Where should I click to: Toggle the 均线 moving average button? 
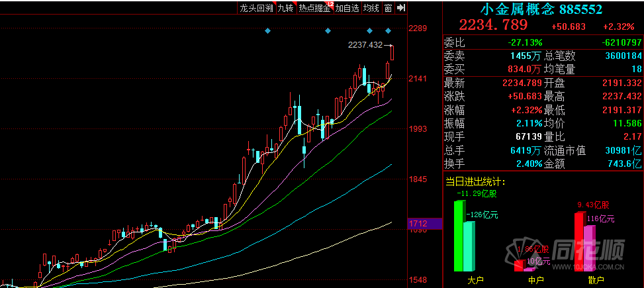[x=371, y=7]
